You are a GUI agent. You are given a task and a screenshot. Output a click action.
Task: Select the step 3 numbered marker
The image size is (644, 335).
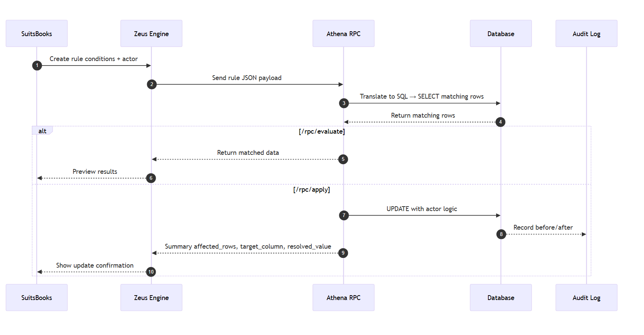pos(344,103)
